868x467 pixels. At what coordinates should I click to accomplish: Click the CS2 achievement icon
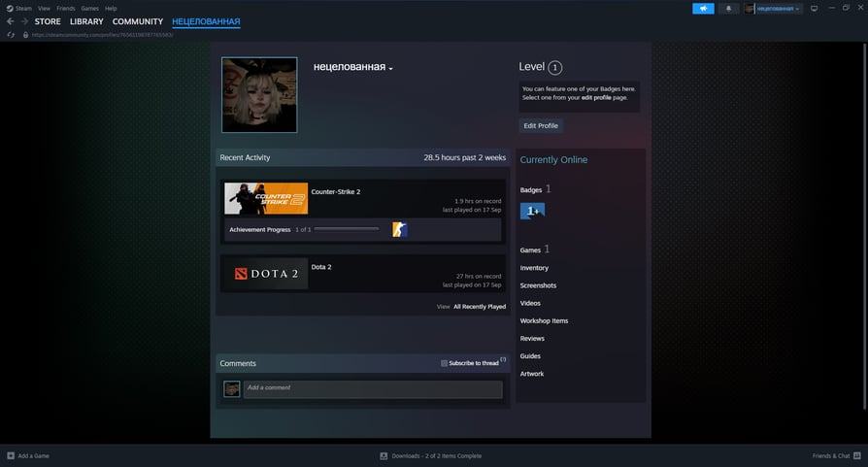click(x=400, y=229)
